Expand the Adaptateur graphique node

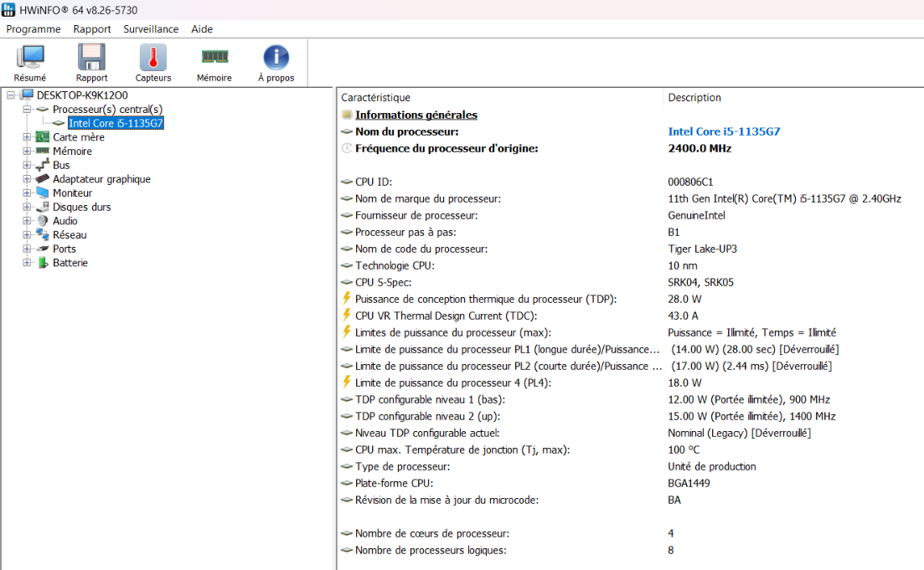pyautogui.click(x=27, y=179)
